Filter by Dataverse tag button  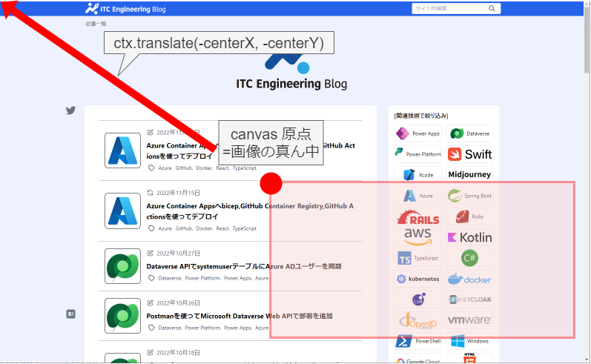coord(469,133)
